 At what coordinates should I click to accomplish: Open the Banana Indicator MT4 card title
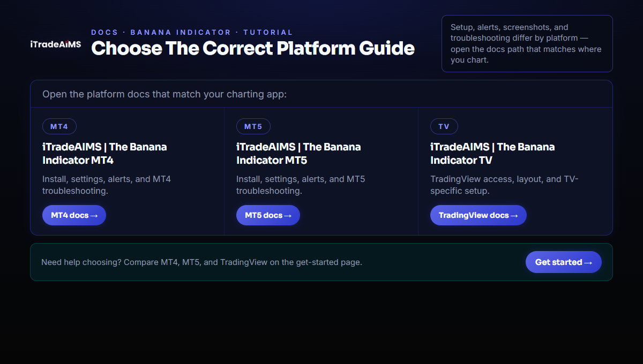104,154
